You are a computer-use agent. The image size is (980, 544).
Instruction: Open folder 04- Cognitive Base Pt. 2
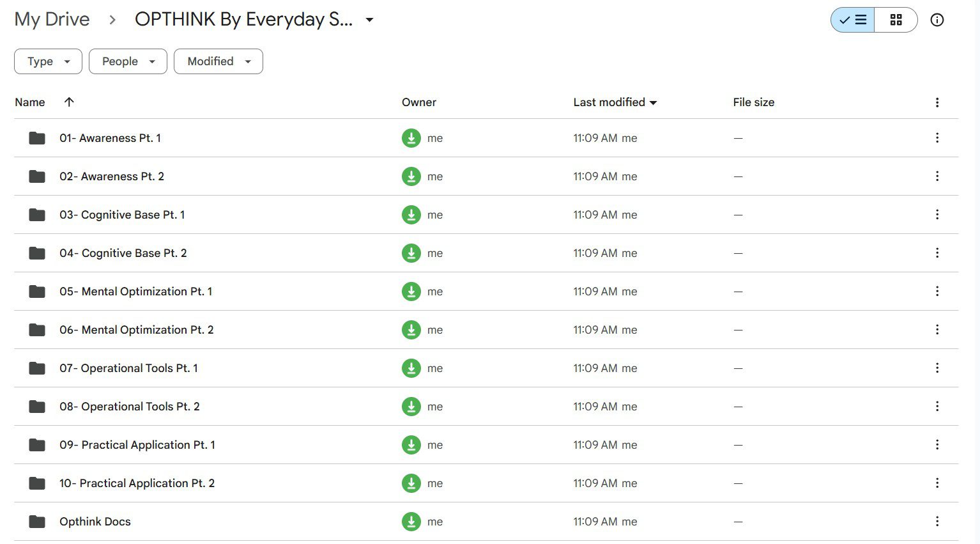click(x=123, y=253)
